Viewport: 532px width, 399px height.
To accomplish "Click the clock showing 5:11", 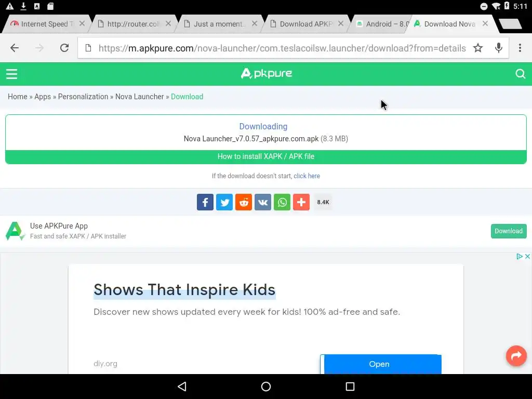I will [x=520, y=6].
